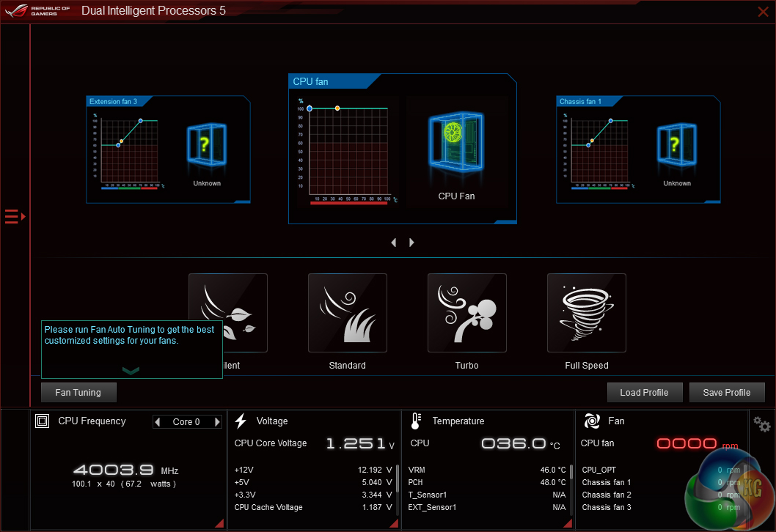Click Unknown case icon in Extension fan 3
Viewport: 776px width, 532px height.
(207, 145)
